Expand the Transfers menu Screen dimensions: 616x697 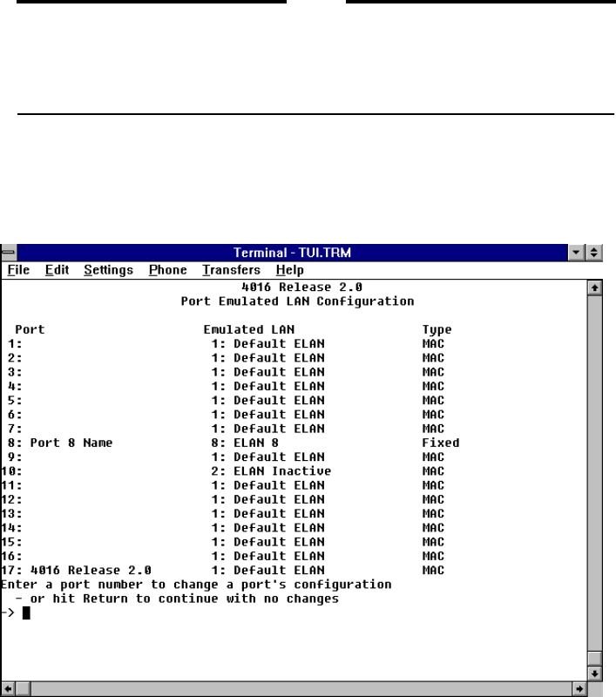click(231, 270)
